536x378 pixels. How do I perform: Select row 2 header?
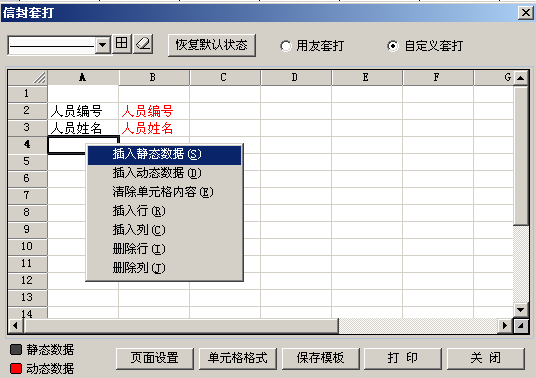coord(28,111)
